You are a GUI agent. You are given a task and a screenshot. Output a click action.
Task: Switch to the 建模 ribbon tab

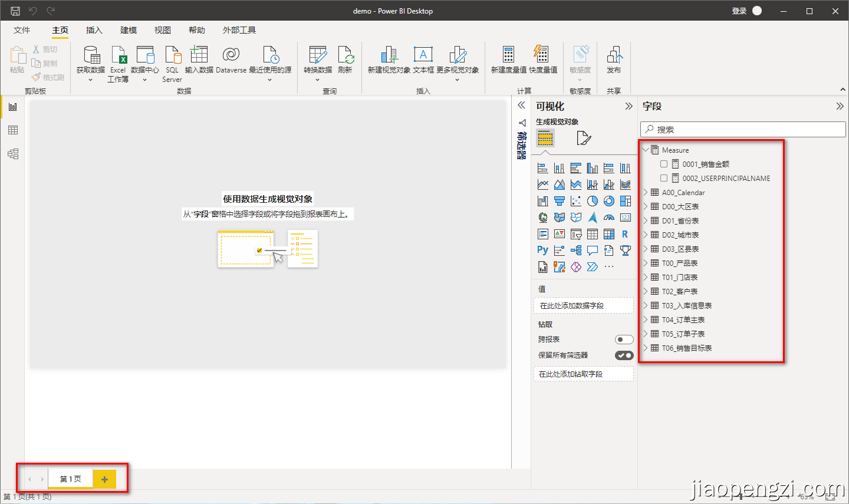129,30
